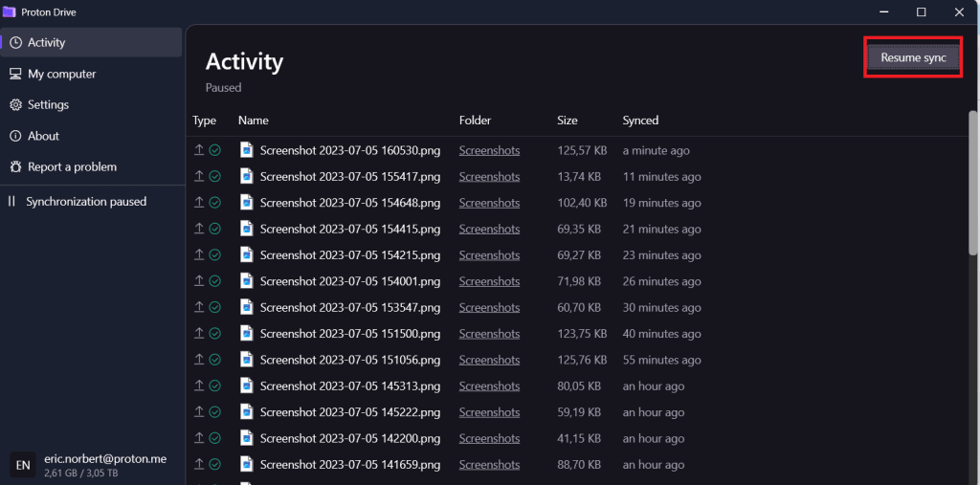980x485 pixels.
Task: Click the EN account avatar
Action: click(23, 465)
